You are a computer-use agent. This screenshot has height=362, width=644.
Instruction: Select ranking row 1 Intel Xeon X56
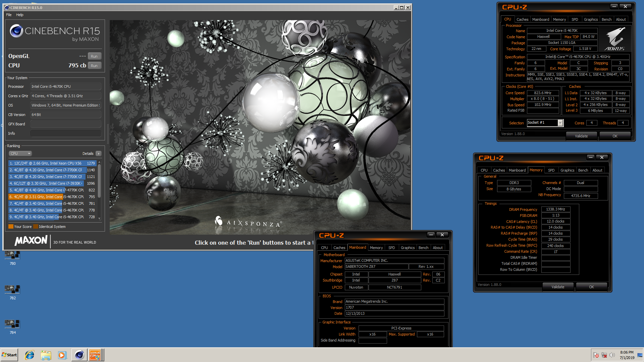(52, 163)
